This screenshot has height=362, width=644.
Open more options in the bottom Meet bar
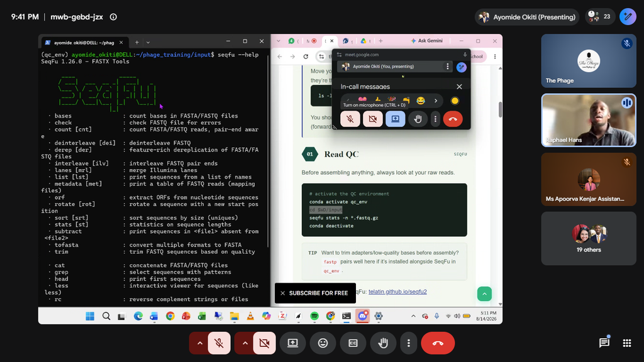pos(408,343)
